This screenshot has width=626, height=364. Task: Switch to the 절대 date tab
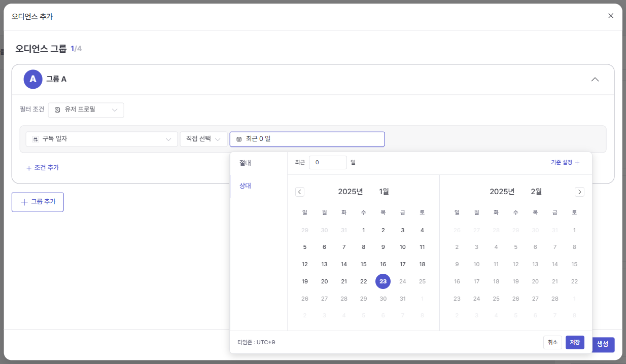click(x=245, y=163)
